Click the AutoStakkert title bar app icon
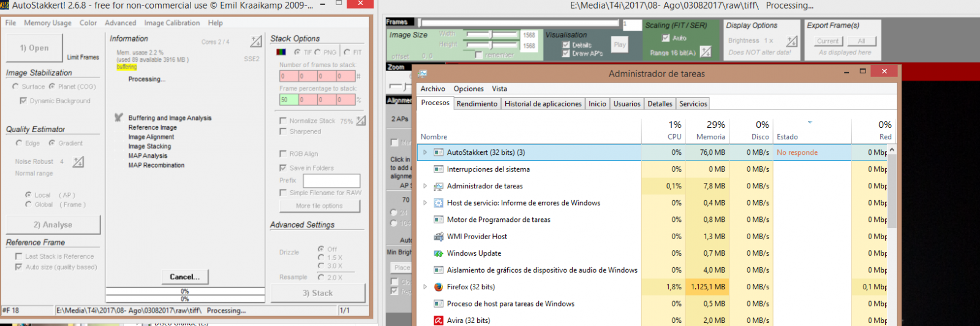The height and width of the screenshot is (326, 980). 4,5
